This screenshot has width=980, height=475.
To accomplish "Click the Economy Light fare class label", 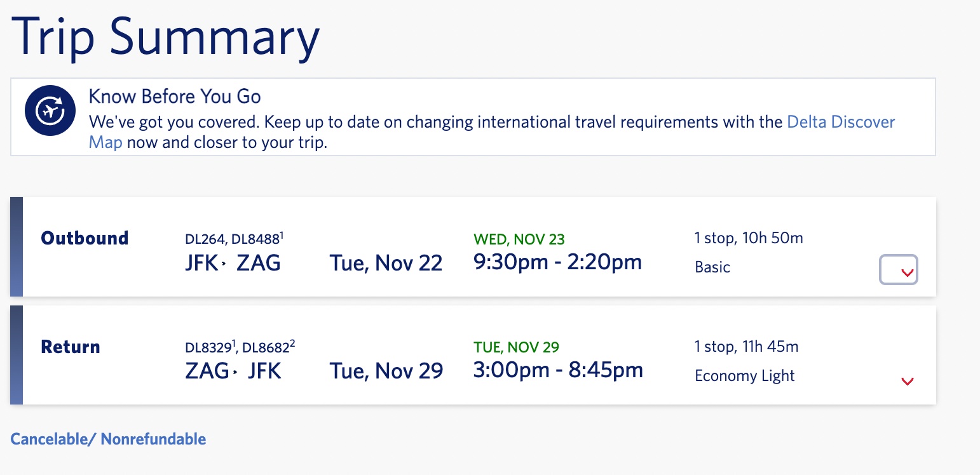I will (744, 376).
